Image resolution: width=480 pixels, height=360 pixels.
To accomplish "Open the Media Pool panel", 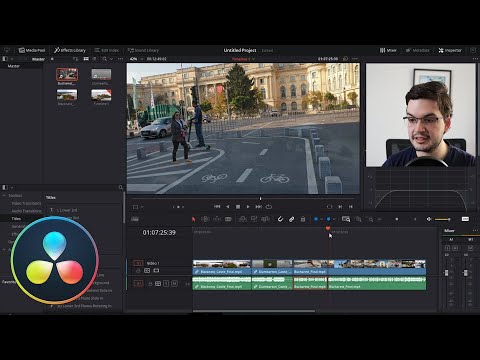I will [32, 50].
